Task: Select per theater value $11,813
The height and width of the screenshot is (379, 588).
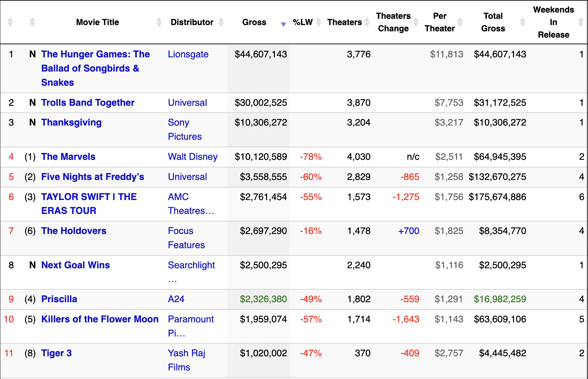Action: 446,54
